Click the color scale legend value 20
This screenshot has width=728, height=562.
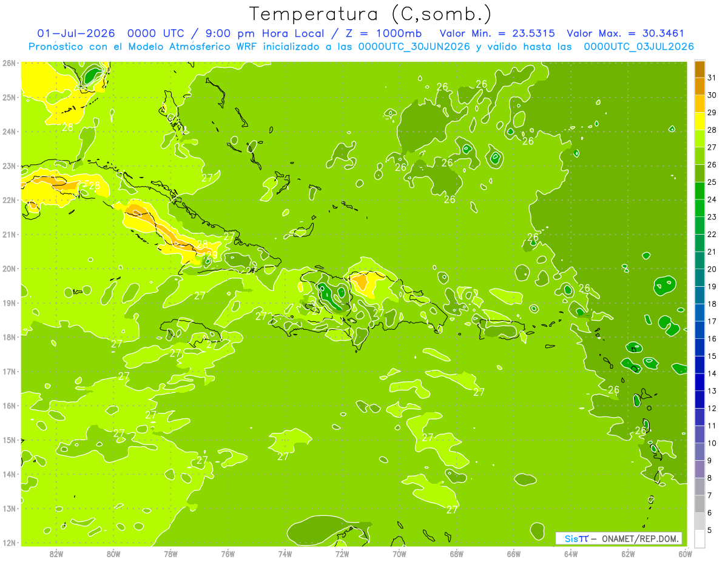[x=712, y=269]
